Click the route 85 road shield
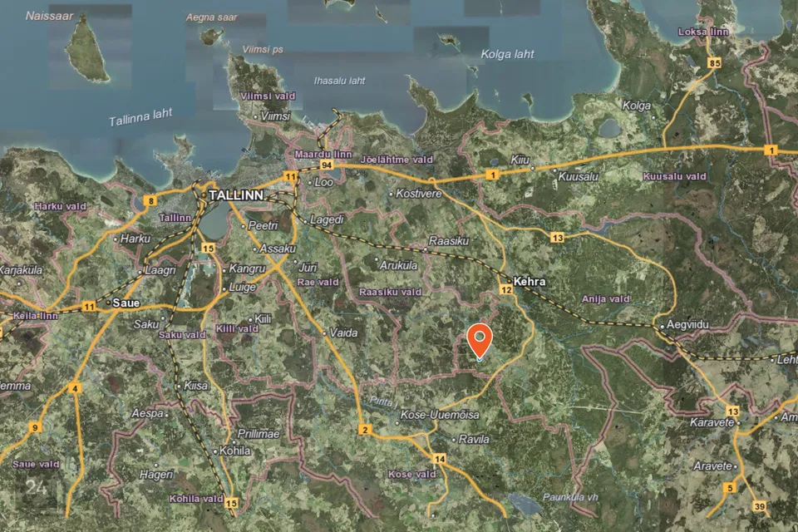The width and height of the screenshot is (798, 532). 714,63
